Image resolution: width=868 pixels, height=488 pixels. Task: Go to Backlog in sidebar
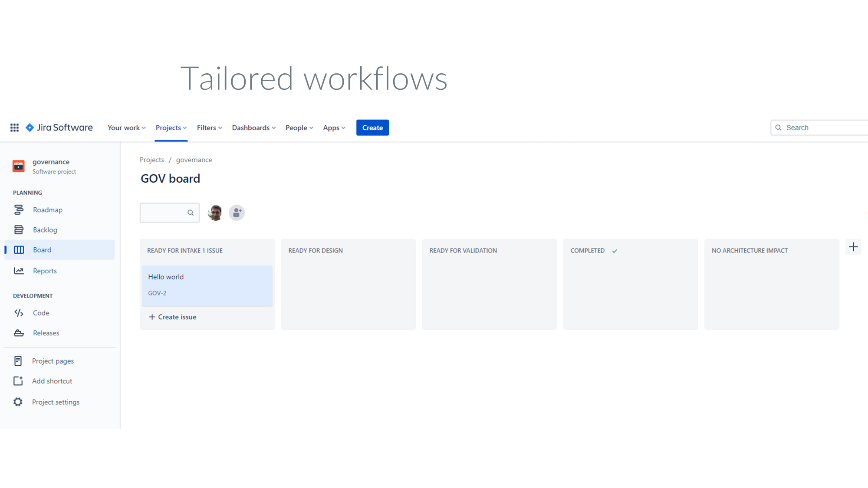45,230
